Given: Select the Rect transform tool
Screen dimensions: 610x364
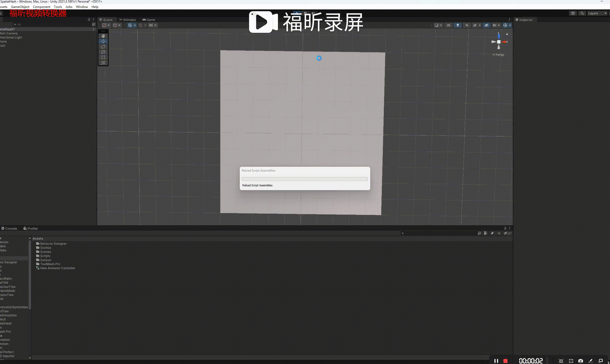Looking at the screenshot, I should (x=103, y=57).
